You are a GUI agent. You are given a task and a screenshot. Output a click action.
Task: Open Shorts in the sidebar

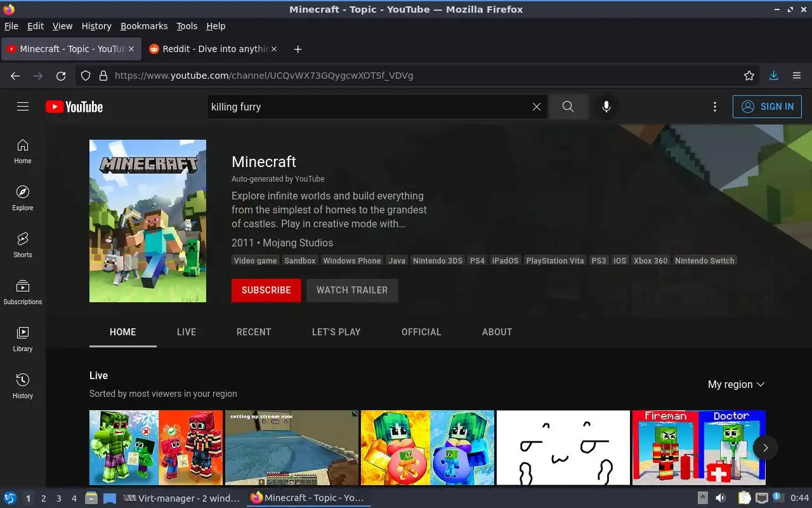tap(23, 245)
